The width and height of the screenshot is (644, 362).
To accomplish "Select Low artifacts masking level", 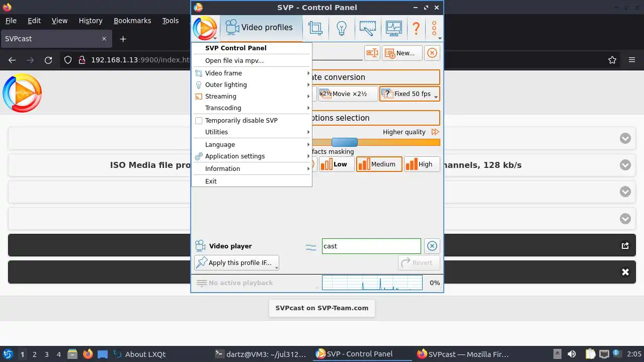I will pos(336,164).
